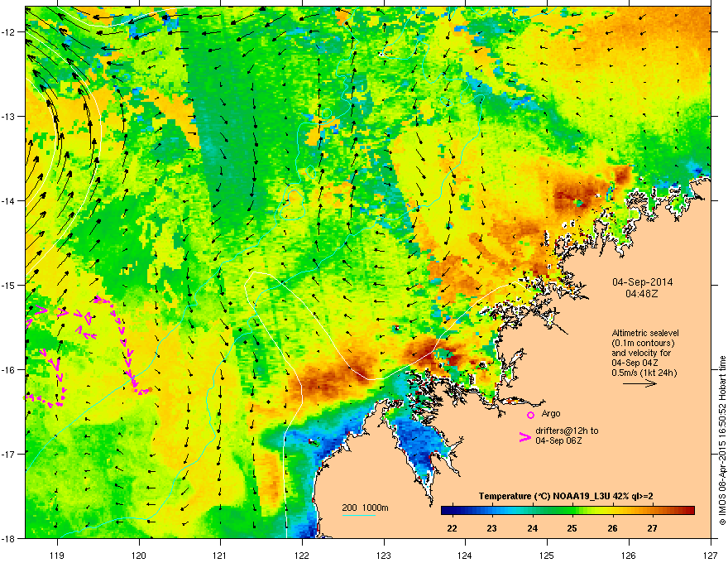Image resolution: width=728 pixels, height=563 pixels.
Task: Click the '04-Sep 04Z' altimetry legend line
Action: [635, 363]
